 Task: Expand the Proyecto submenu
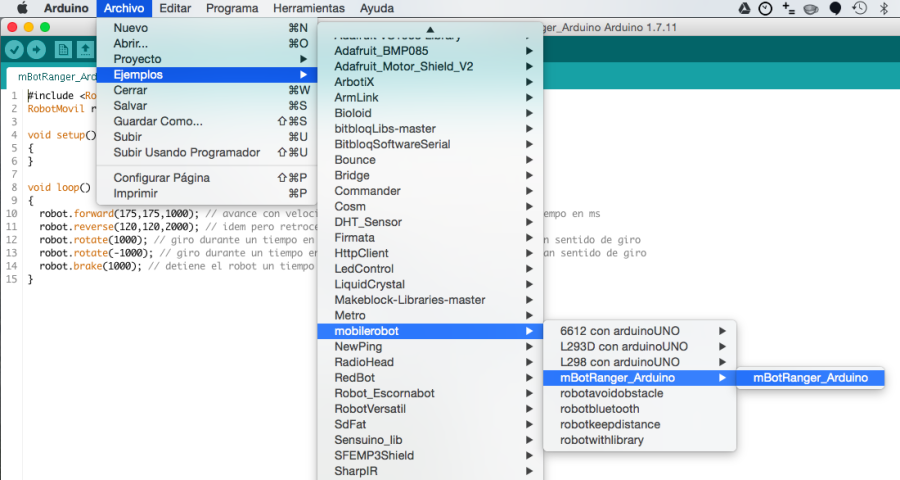click(x=207, y=59)
